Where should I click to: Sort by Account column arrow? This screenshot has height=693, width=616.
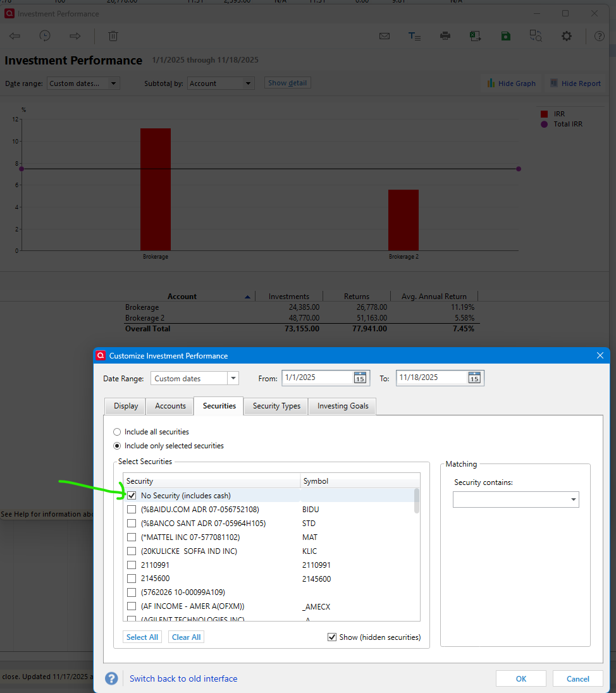[x=247, y=297]
